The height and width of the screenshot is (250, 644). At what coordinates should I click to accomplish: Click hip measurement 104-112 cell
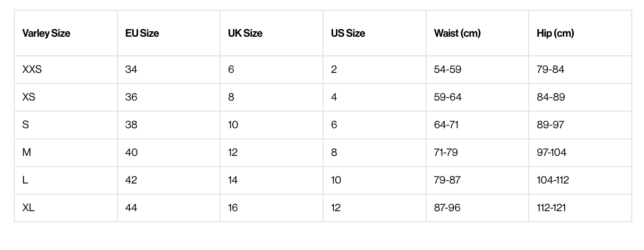[x=553, y=180]
